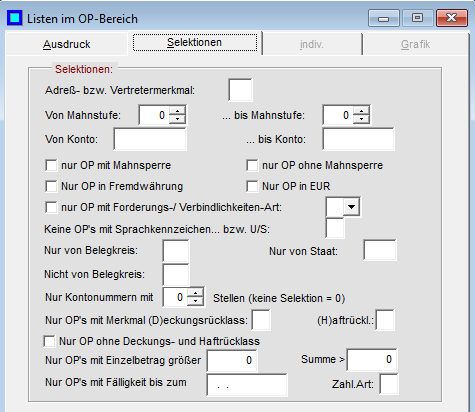Image resolution: width=475 pixels, height=412 pixels.
Task: Click the Nur von Staat field
Action: pos(380,250)
